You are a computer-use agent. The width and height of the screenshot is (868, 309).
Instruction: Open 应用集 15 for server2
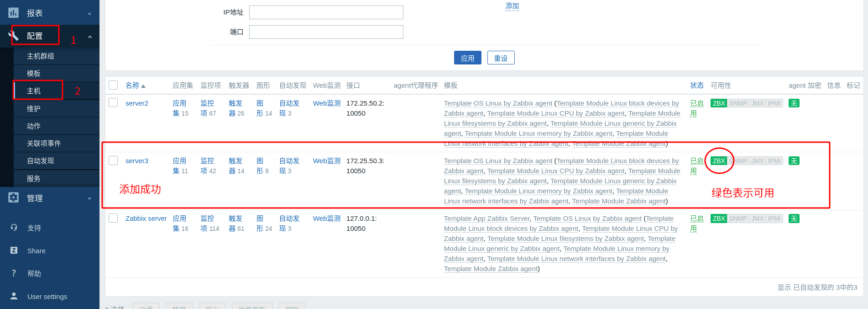click(x=180, y=108)
